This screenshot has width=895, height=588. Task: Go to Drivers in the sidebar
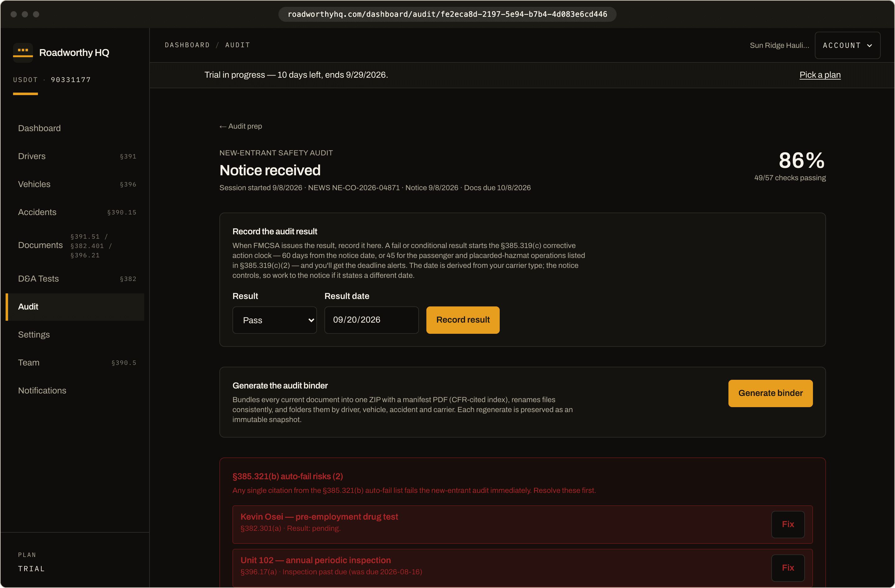click(75, 156)
